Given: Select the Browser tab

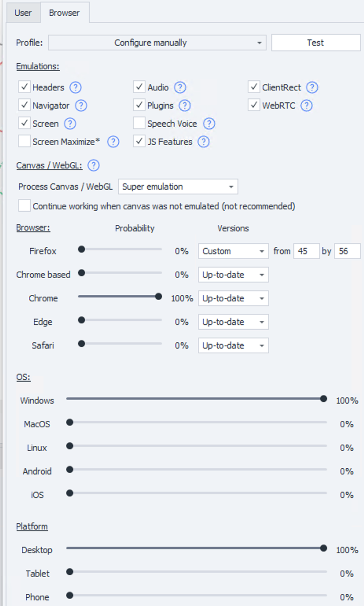Looking at the screenshot, I should click(x=64, y=13).
